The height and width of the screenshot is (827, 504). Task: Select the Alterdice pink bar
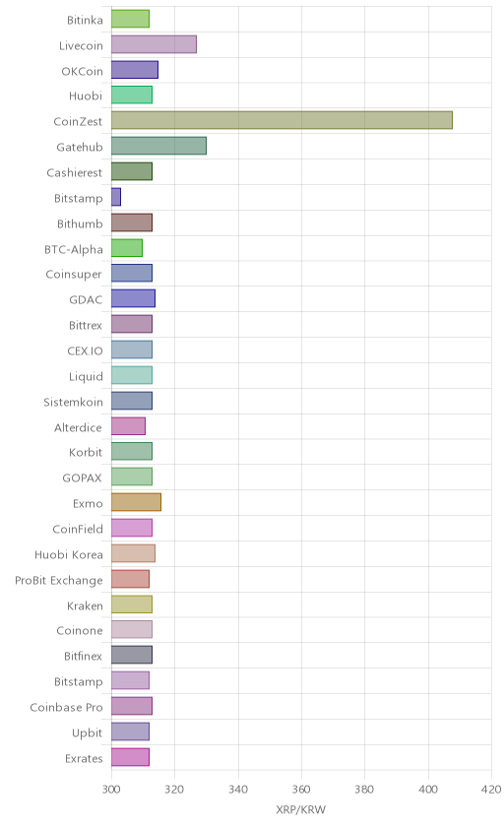coord(128,425)
